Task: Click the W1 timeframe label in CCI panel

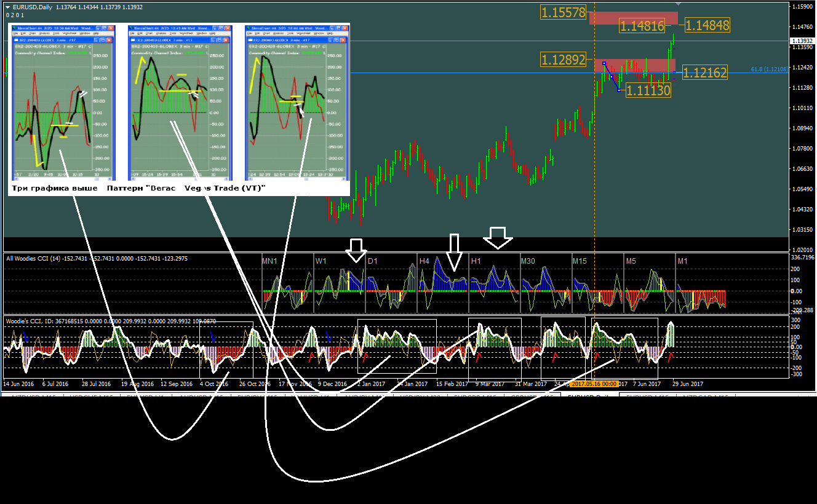Action: point(321,261)
